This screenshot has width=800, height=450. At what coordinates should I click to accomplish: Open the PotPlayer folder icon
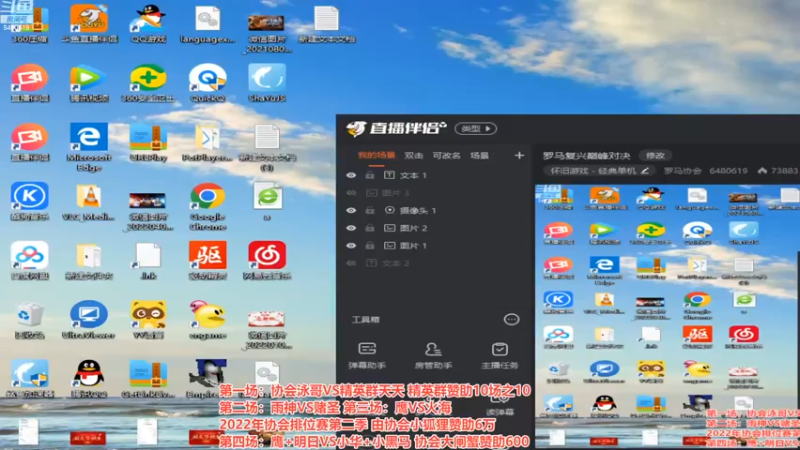coord(207,142)
